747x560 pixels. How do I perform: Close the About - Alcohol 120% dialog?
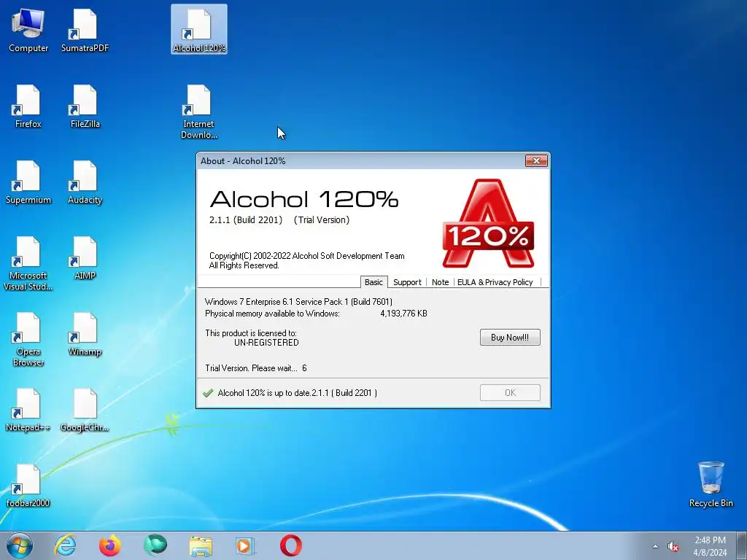tap(536, 161)
